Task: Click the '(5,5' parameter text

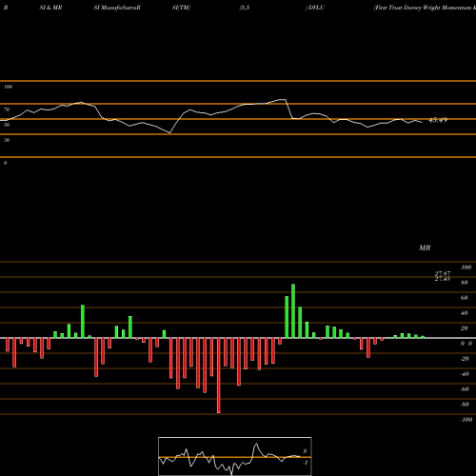Action: click(245, 8)
